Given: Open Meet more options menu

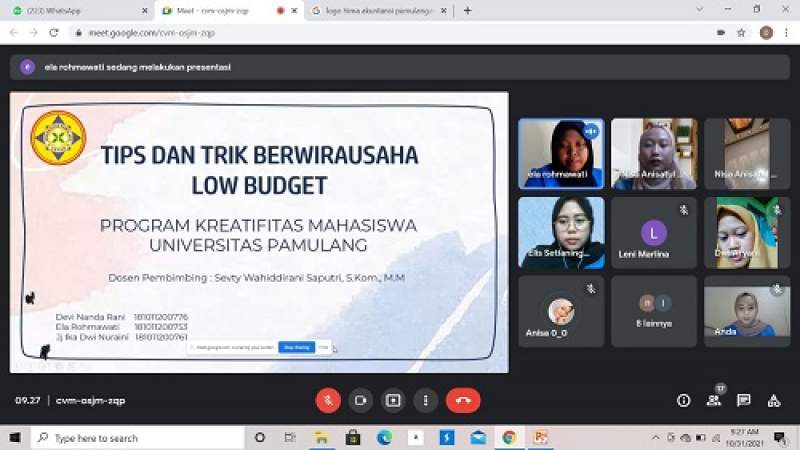Looking at the screenshot, I should 426,401.
